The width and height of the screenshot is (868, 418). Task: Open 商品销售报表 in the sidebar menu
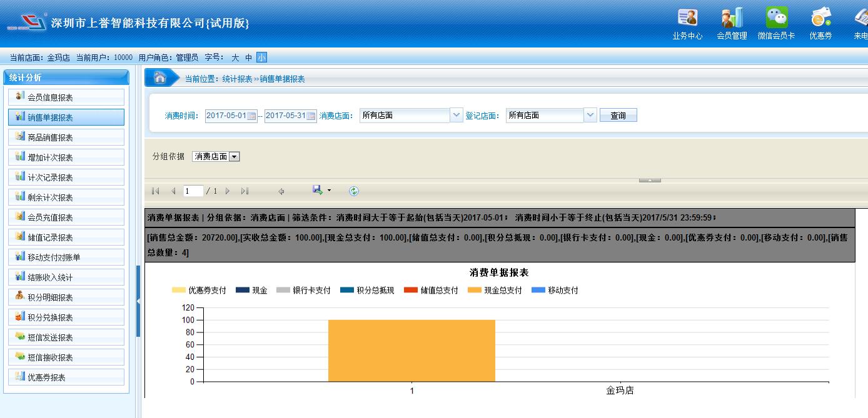[50, 137]
